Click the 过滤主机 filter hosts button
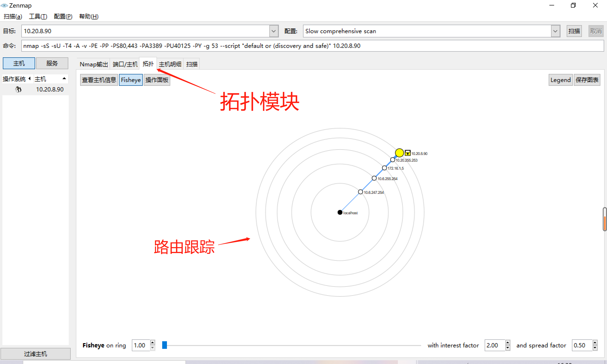Screen dimensions: 607x364 point(35,354)
